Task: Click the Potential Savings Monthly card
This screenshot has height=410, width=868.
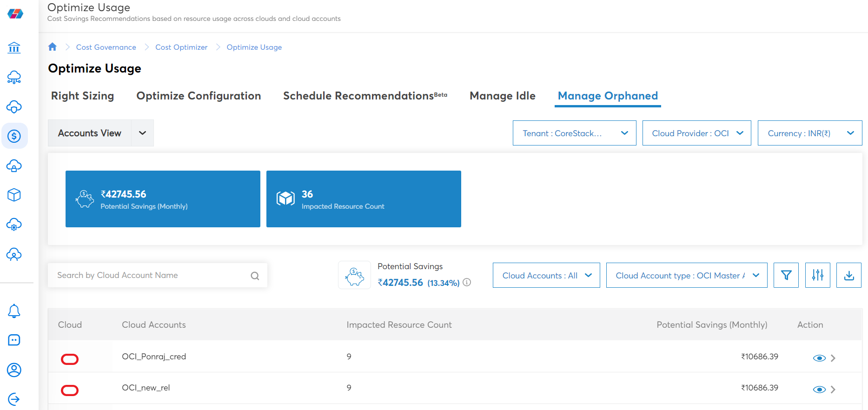Action: pos(163,199)
